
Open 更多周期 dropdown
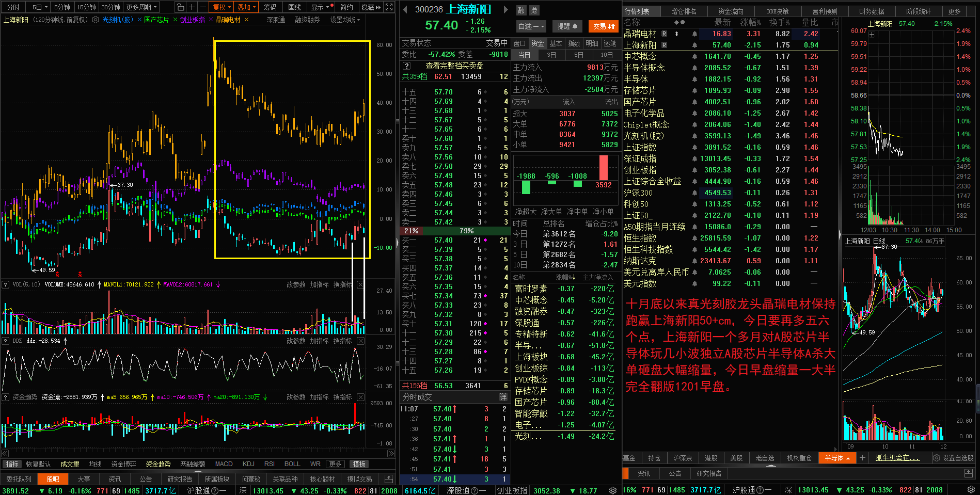pos(141,7)
